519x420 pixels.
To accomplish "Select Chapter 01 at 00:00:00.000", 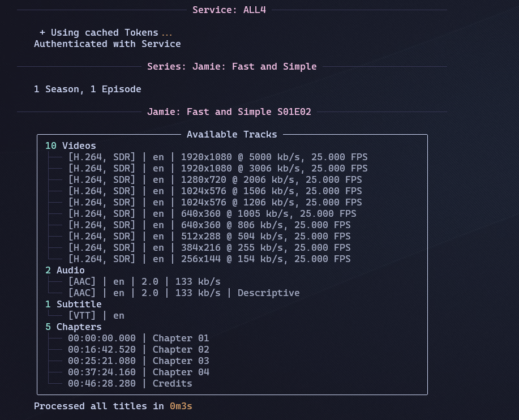I will click(139, 338).
